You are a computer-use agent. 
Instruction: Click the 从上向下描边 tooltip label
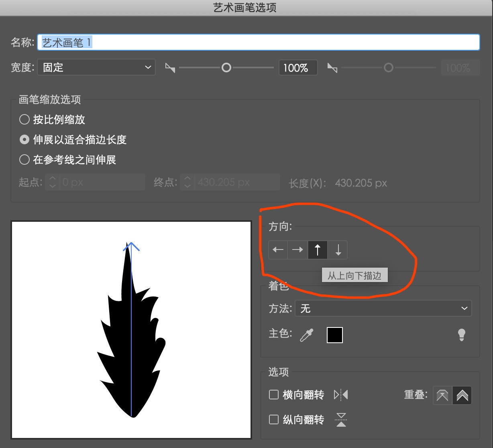pyautogui.click(x=354, y=275)
